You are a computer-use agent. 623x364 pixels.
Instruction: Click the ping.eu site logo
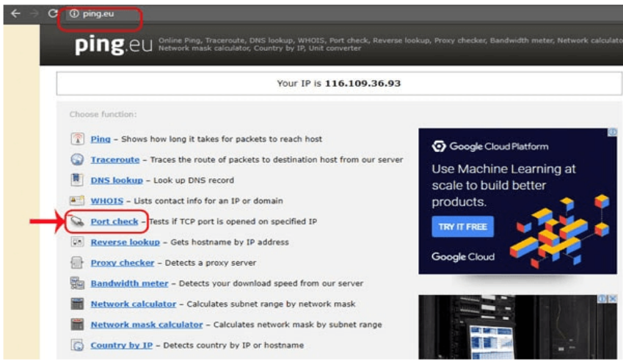pyautogui.click(x=113, y=45)
